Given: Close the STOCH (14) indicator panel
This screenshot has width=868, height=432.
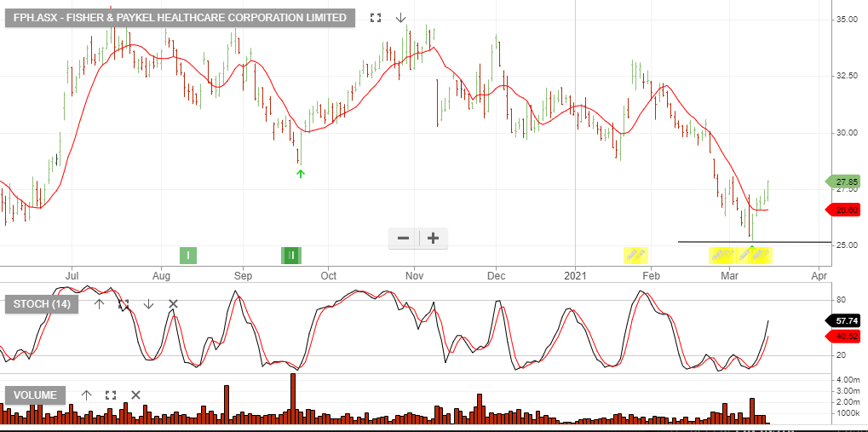Looking at the screenshot, I should click(173, 303).
